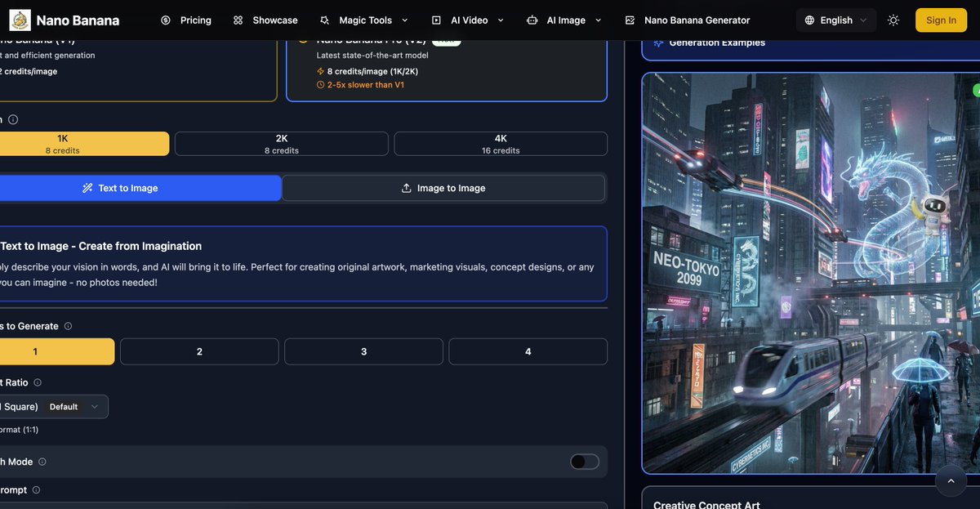Click the Creative Concept Art heading
This screenshot has height=509, width=980.
coord(706,505)
